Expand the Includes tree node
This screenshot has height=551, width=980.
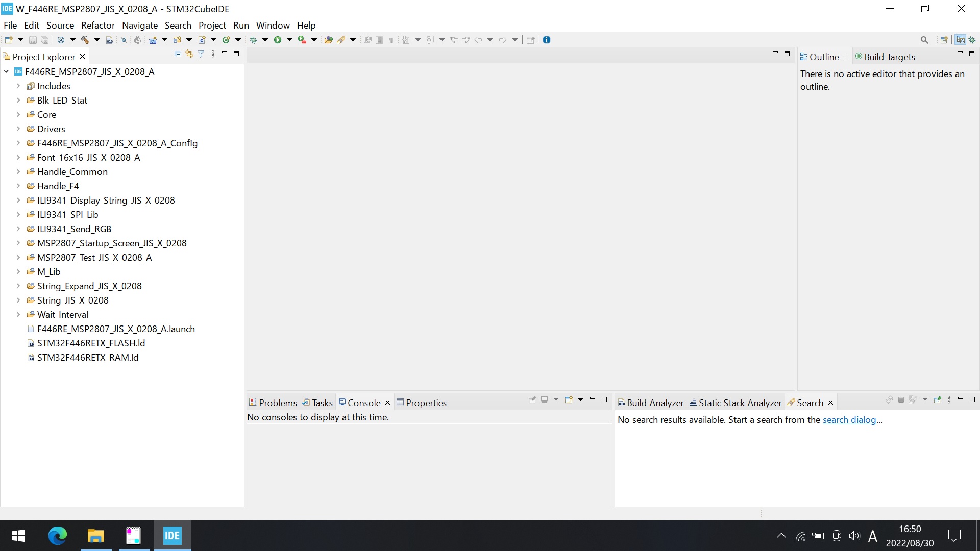pos(18,86)
